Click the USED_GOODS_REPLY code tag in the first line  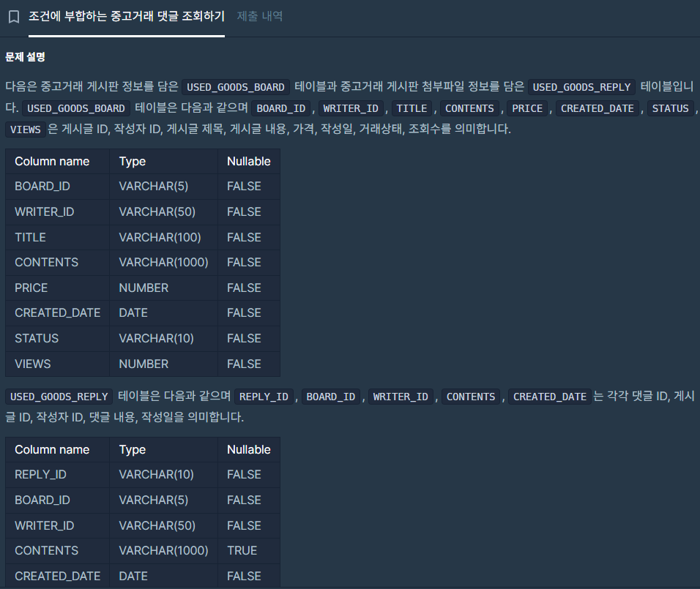(581, 87)
